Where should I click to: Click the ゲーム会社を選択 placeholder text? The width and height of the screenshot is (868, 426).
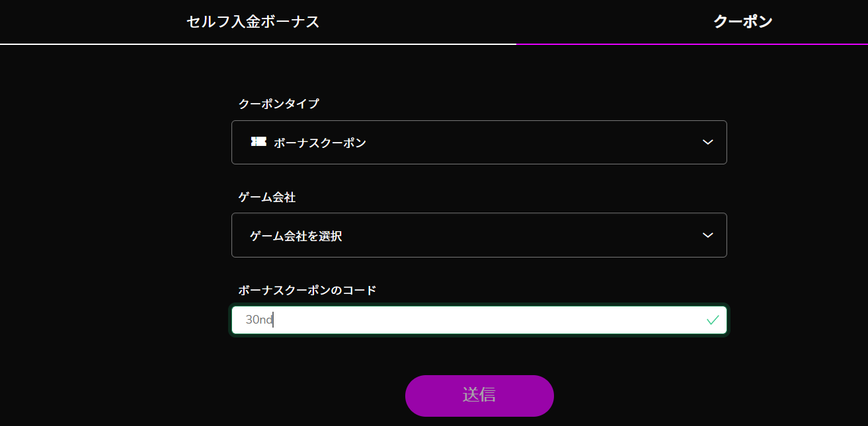point(296,236)
